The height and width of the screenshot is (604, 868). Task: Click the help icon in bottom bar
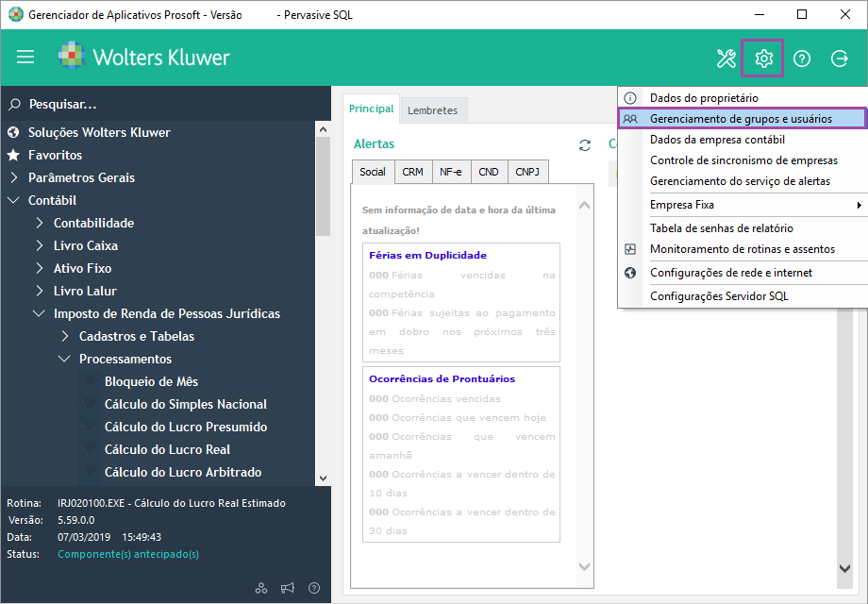314,588
